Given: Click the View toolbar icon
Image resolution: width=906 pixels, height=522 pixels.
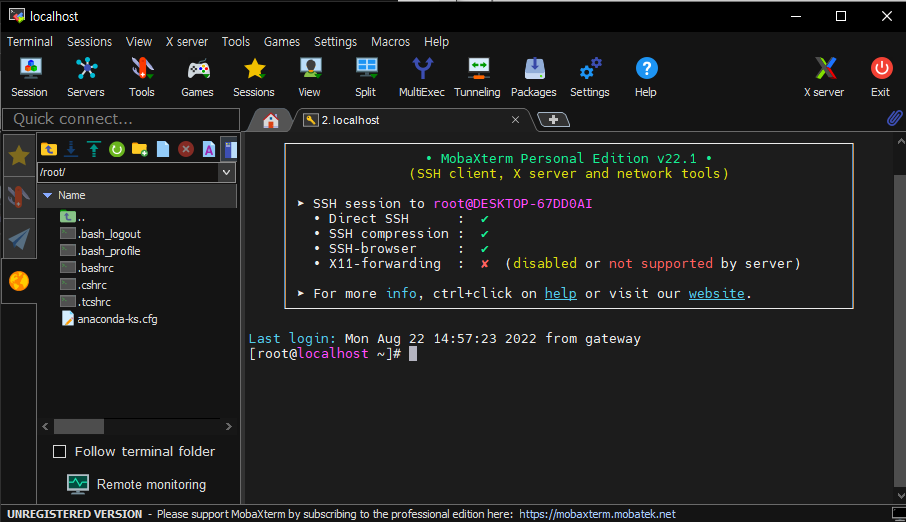Looking at the screenshot, I should [310, 77].
